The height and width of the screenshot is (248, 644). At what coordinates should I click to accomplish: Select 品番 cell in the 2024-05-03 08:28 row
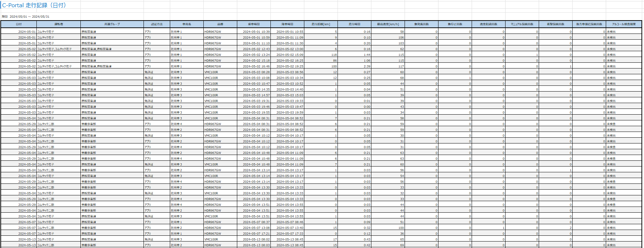click(220, 72)
